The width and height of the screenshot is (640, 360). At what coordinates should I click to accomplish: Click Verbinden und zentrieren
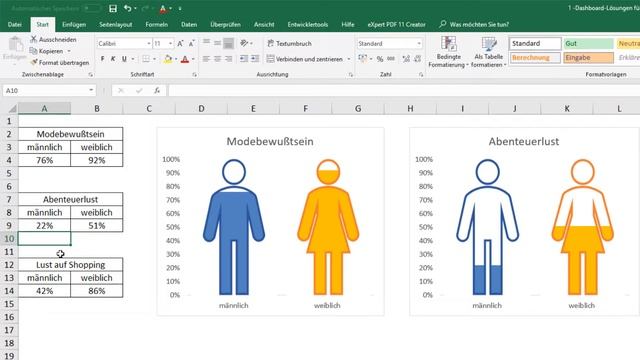[304, 59]
